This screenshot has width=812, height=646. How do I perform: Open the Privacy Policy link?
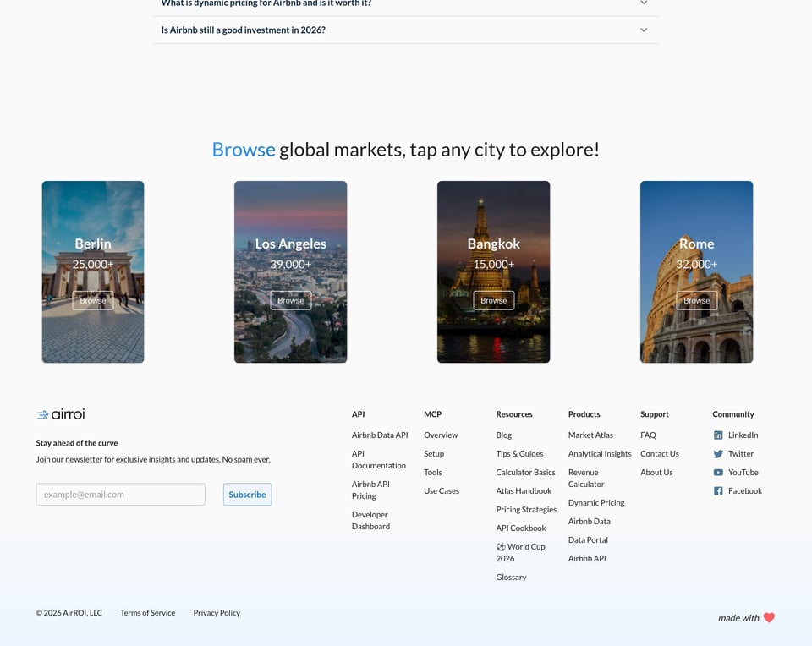(x=217, y=613)
